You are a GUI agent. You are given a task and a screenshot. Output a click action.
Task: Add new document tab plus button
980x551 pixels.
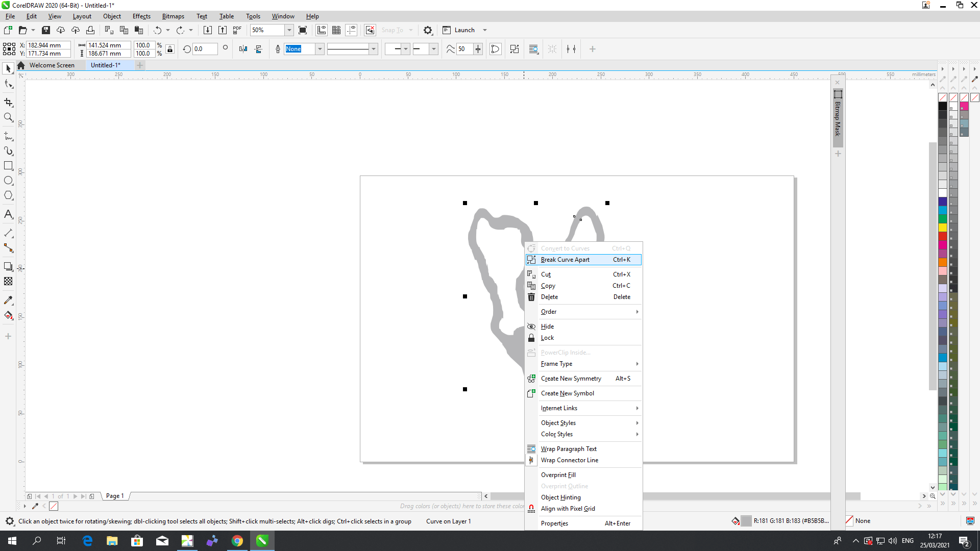click(140, 65)
